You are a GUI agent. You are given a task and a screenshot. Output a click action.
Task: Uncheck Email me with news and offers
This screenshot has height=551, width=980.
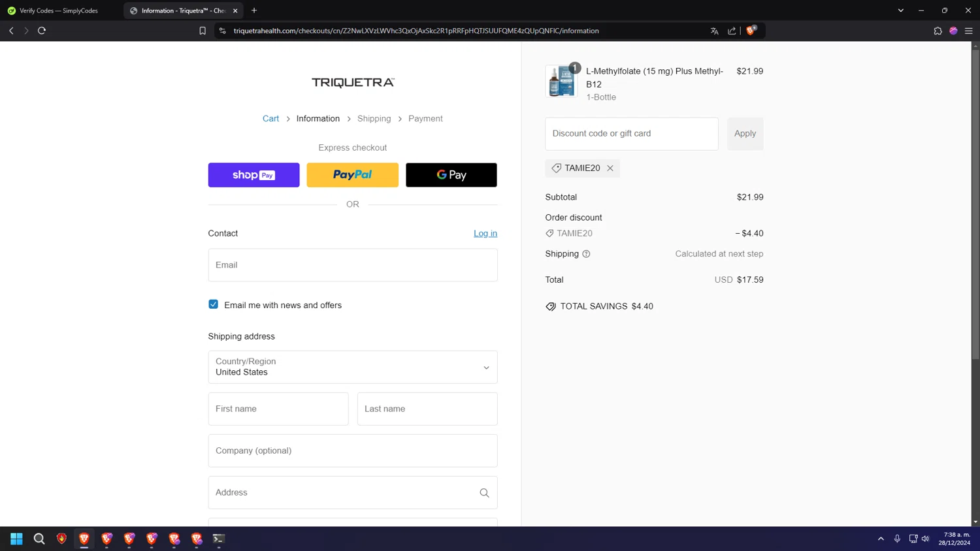(214, 304)
